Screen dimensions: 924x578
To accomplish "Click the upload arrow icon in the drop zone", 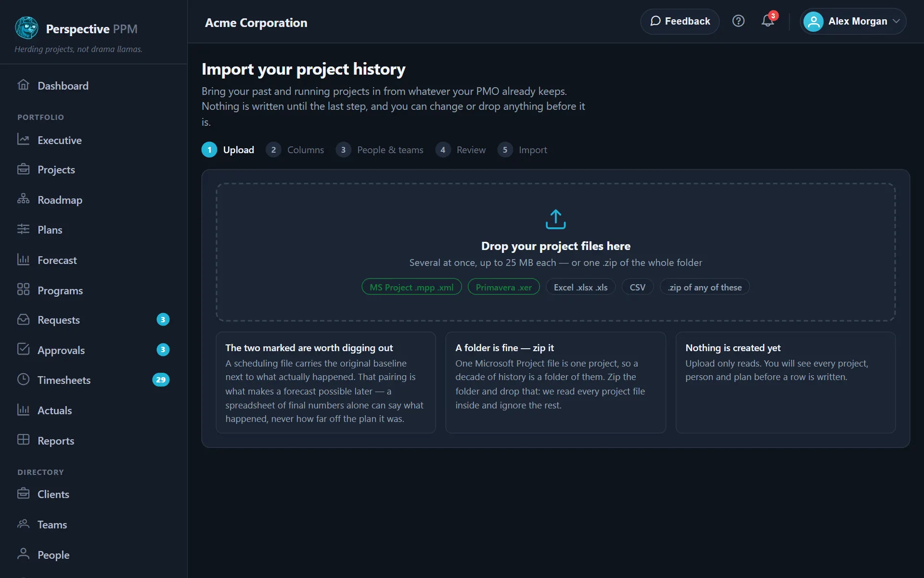I will [555, 219].
